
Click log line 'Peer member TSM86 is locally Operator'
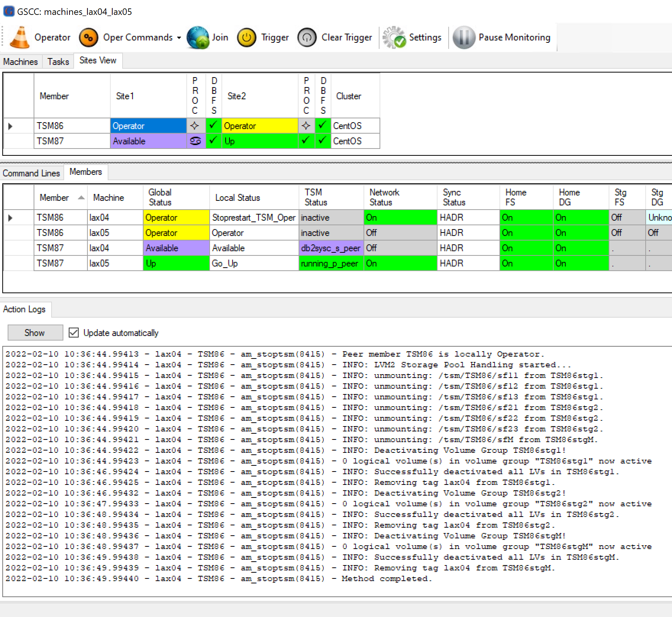[x=443, y=354]
